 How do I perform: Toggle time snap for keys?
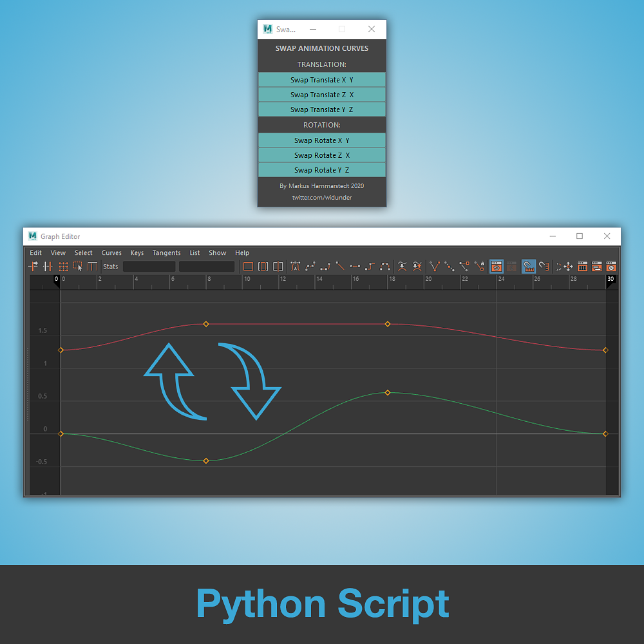pos(528,266)
